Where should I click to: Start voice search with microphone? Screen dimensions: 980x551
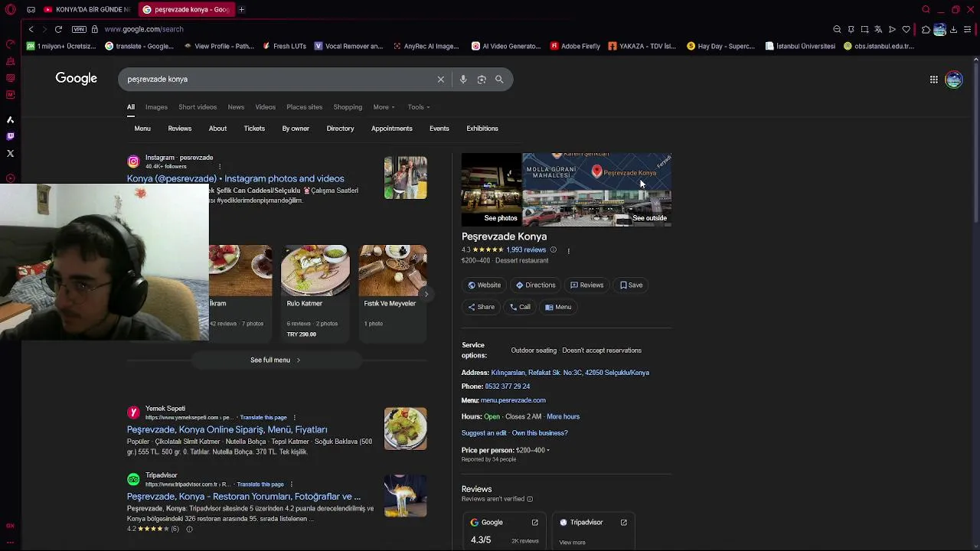click(x=463, y=79)
